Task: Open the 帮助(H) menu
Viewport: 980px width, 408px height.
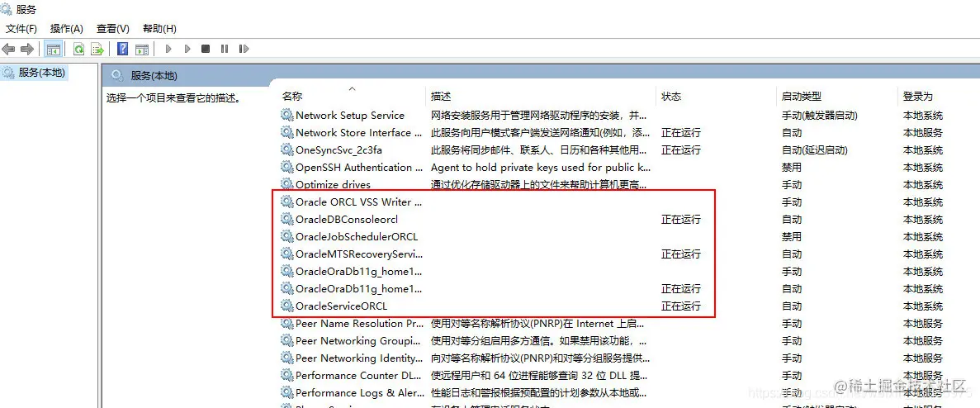Action: click(159, 29)
